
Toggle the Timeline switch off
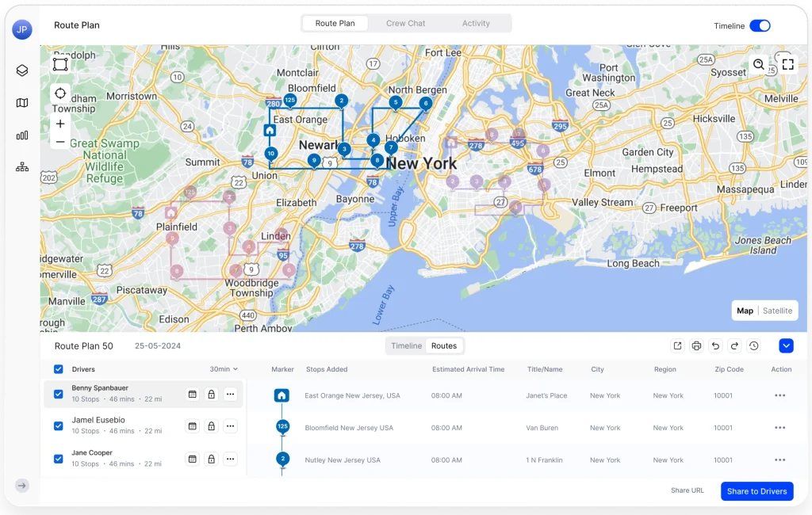click(760, 26)
